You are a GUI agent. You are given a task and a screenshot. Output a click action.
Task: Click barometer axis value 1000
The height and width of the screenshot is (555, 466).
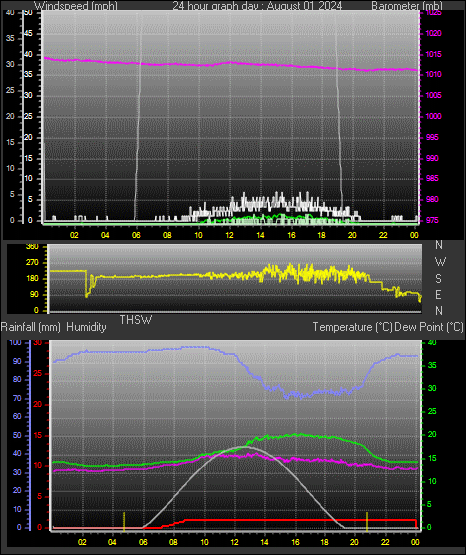click(x=433, y=116)
